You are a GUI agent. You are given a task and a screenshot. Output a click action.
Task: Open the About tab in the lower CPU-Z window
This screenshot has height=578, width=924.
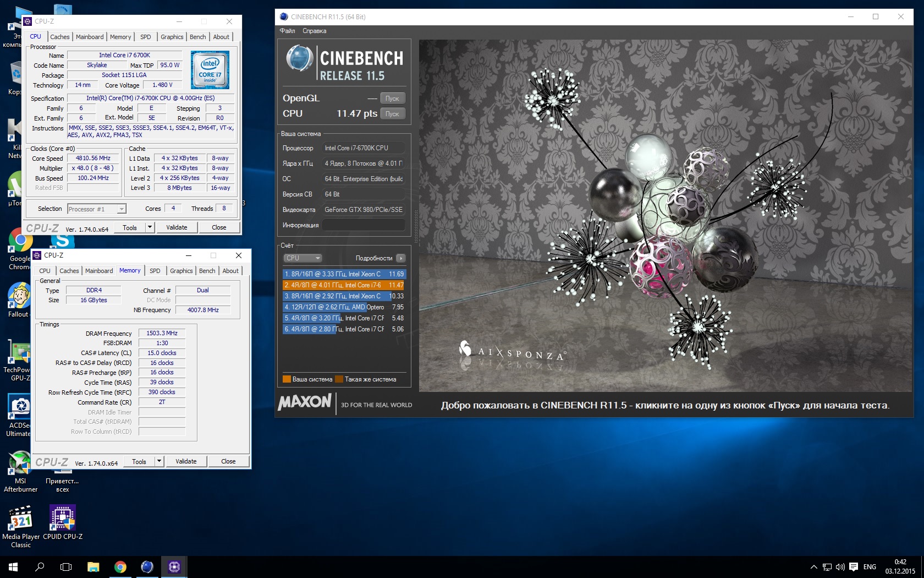point(230,271)
